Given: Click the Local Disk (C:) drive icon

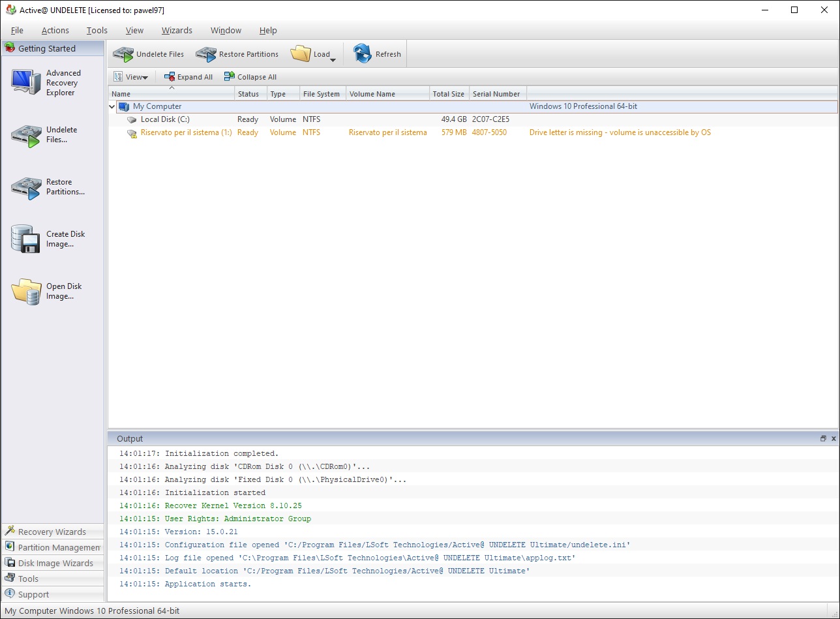Looking at the screenshot, I should [x=132, y=120].
